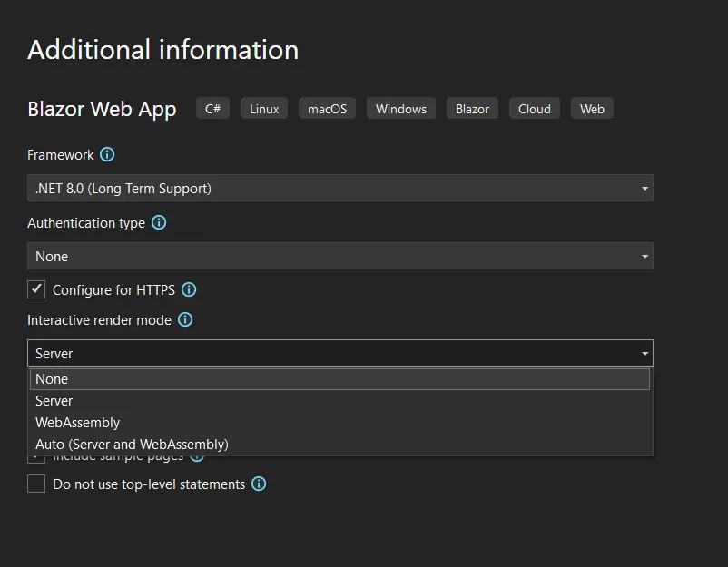Select WebAssembly from the render mode list

click(x=77, y=422)
